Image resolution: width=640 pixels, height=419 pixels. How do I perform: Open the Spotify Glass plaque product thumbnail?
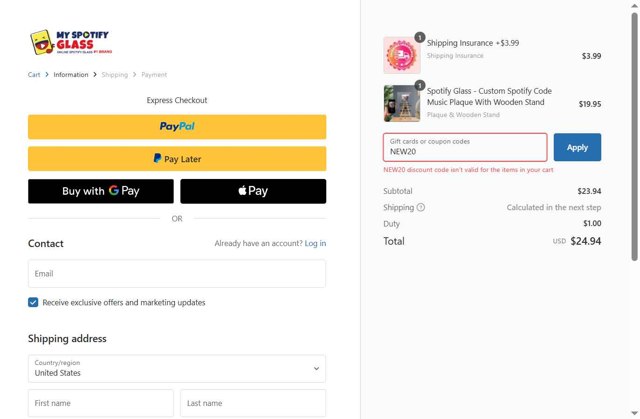(402, 103)
